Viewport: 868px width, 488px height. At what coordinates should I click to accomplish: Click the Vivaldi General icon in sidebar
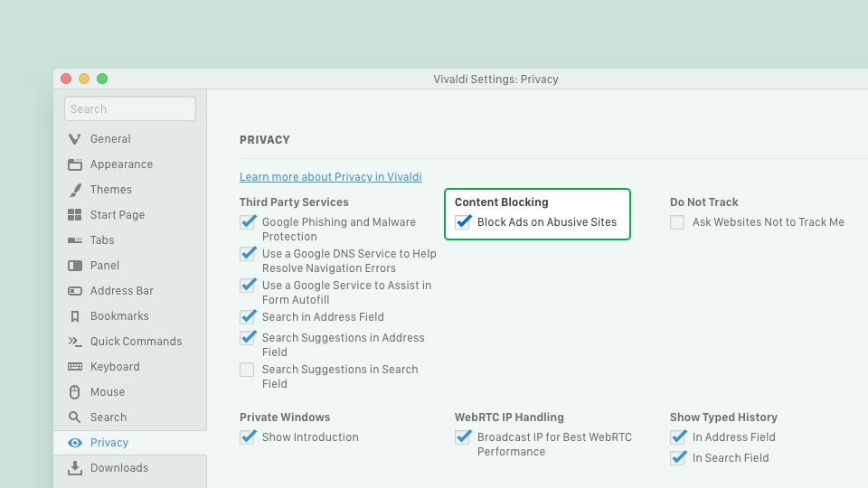75,139
